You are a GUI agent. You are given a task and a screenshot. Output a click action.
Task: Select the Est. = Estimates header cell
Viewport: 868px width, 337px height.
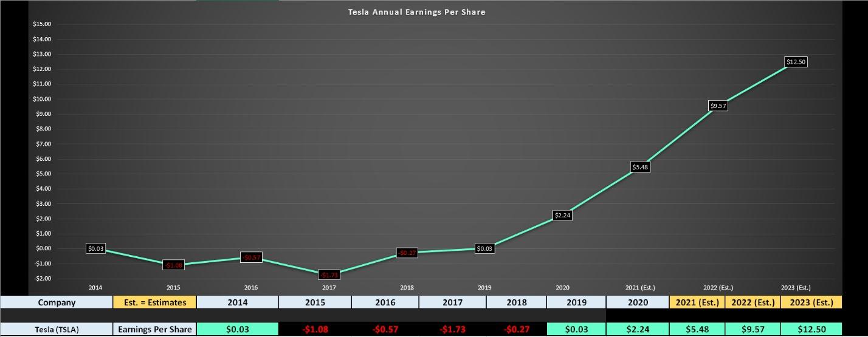click(155, 302)
